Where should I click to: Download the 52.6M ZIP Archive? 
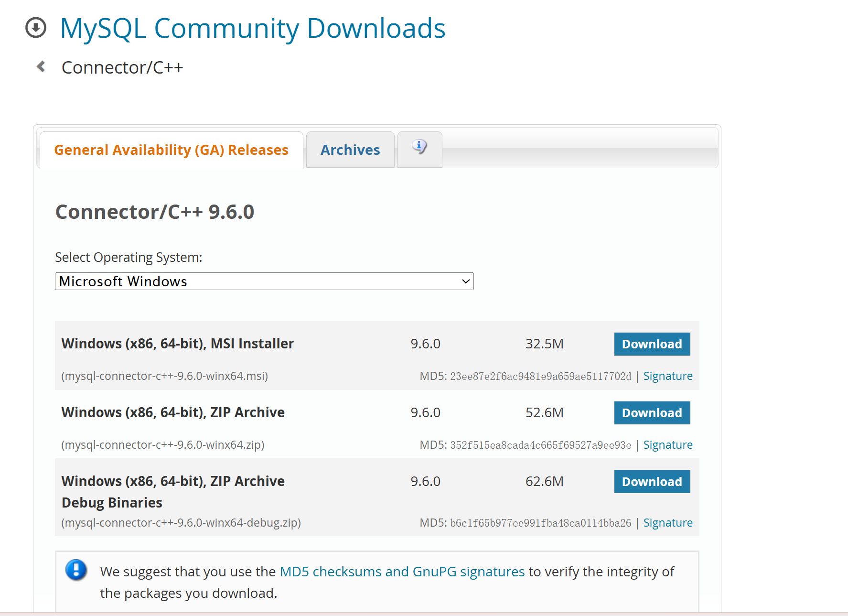pyautogui.click(x=652, y=413)
